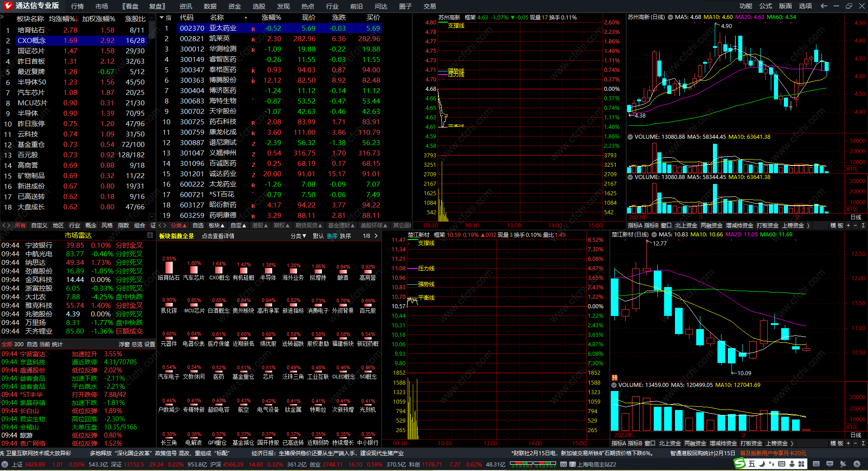Select 跌序 descending sort option
Viewport: 868px width, 471px height.
[x=345, y=236]
